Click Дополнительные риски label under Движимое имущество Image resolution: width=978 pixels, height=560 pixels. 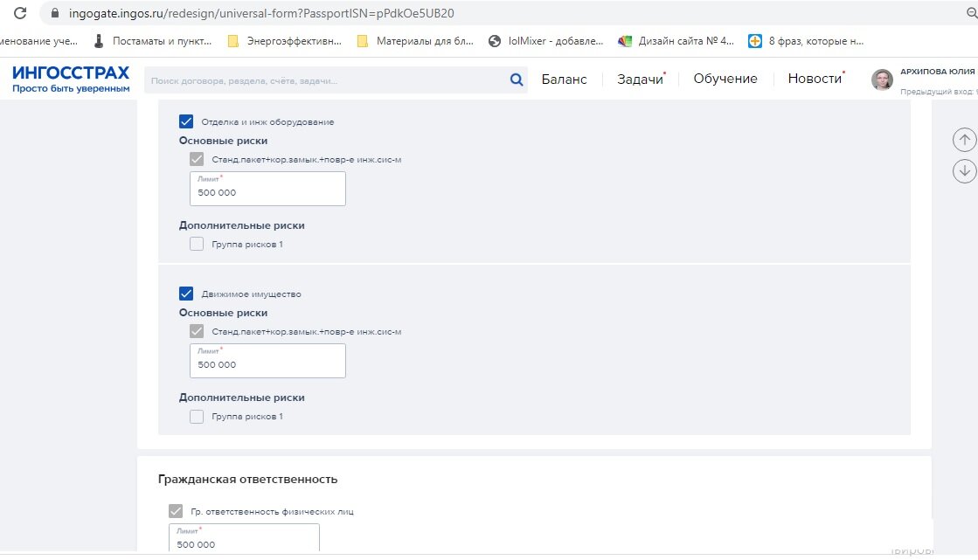tap(242, 398)
